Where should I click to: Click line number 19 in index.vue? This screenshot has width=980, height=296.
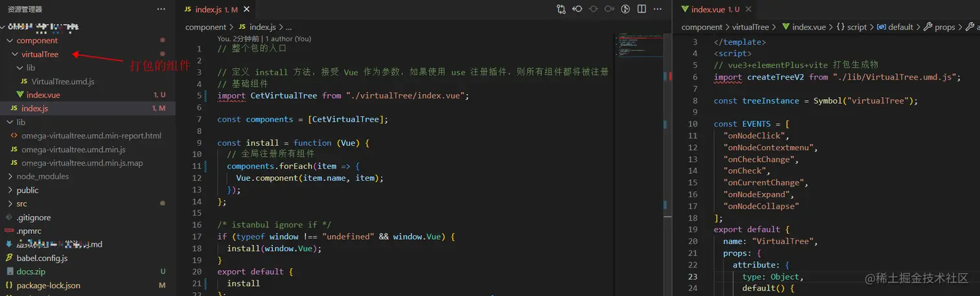693,229
